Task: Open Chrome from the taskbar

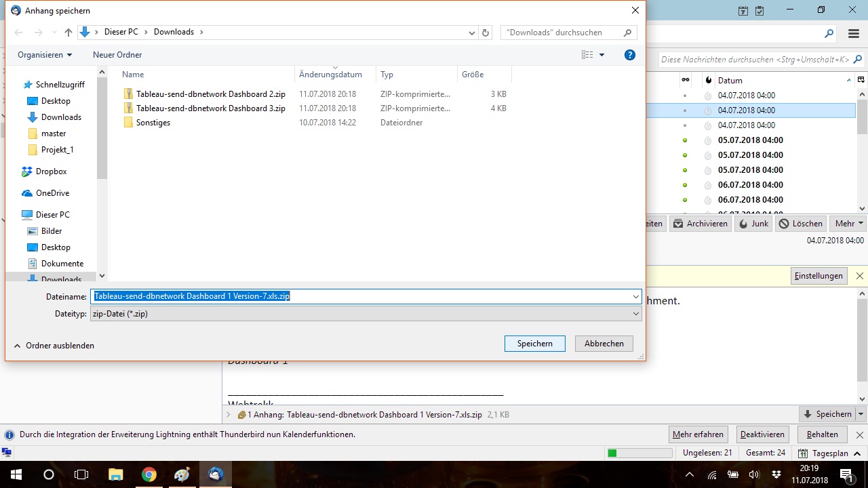Action: tap(149, 474)
